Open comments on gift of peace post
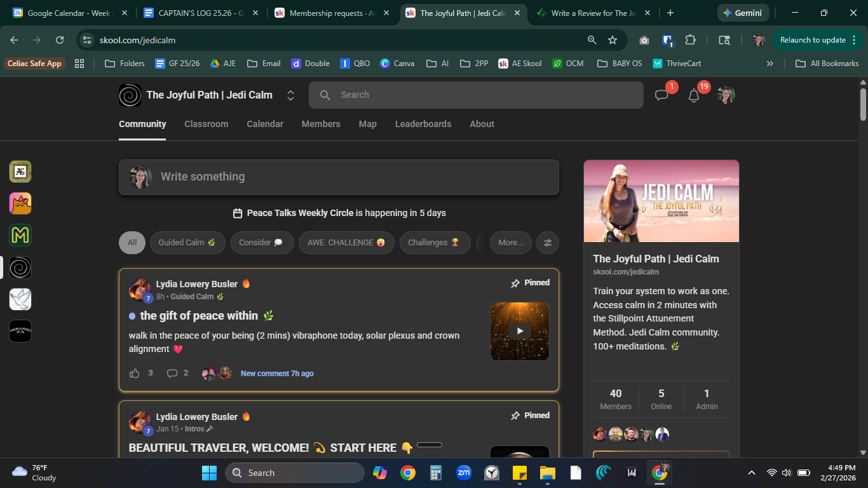This screenshot has width=868, height=488. [x=172, y=373]
